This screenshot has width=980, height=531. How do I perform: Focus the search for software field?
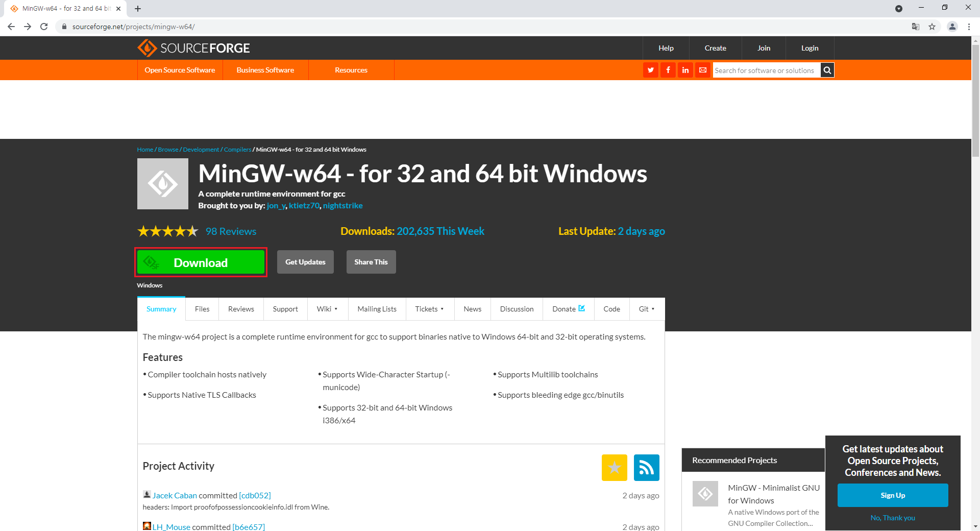(x=767, y=70)
